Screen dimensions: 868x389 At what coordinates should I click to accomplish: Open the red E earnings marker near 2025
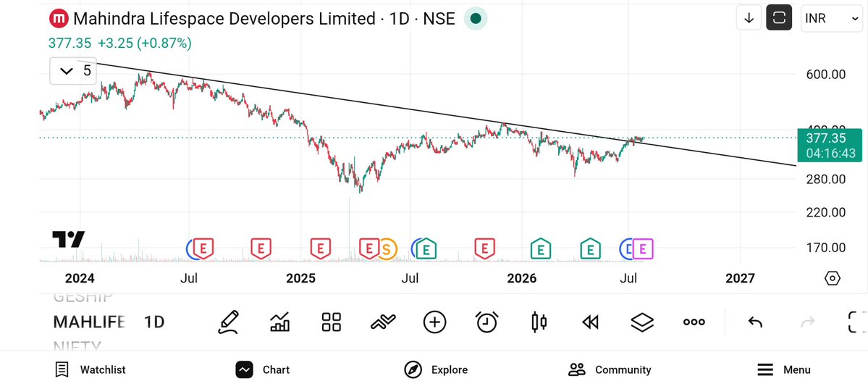pyautogui.click(x=320, y=249)
